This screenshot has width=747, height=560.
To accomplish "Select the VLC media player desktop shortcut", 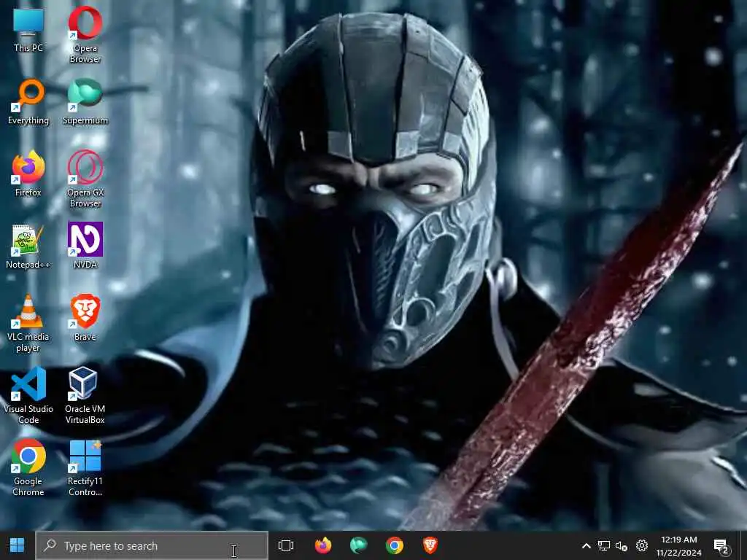I will point(28,324).
